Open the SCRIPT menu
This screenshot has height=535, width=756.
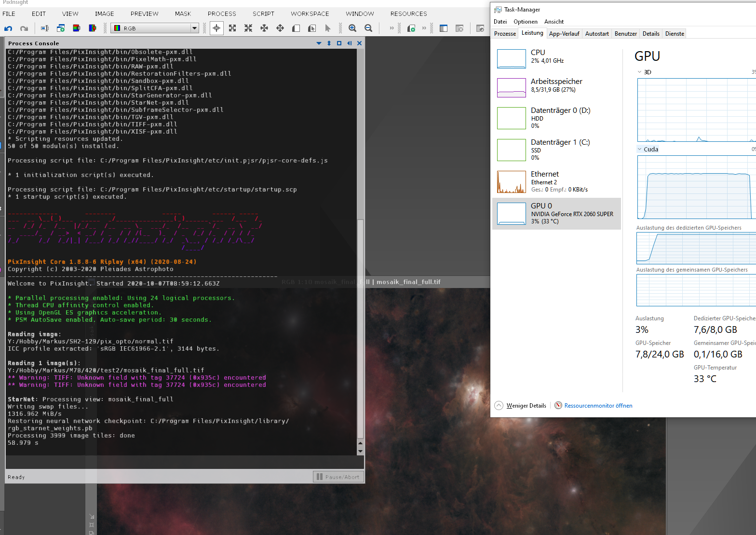coord(263,14)
